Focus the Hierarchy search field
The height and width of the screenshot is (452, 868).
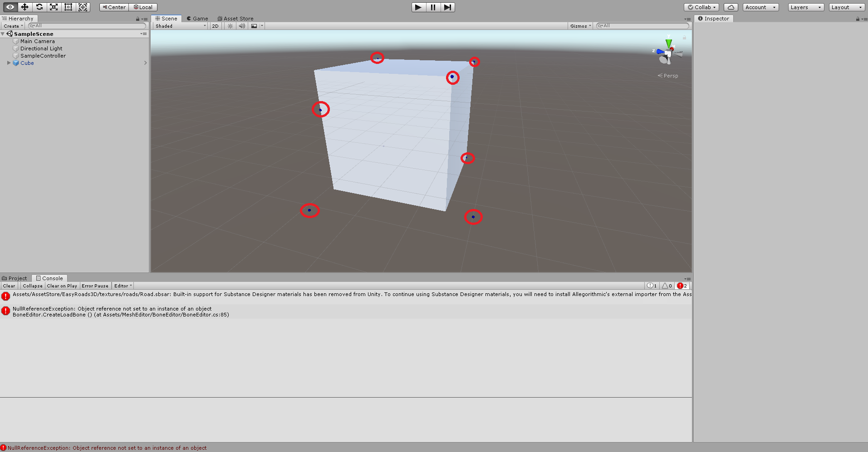point(87,26)
